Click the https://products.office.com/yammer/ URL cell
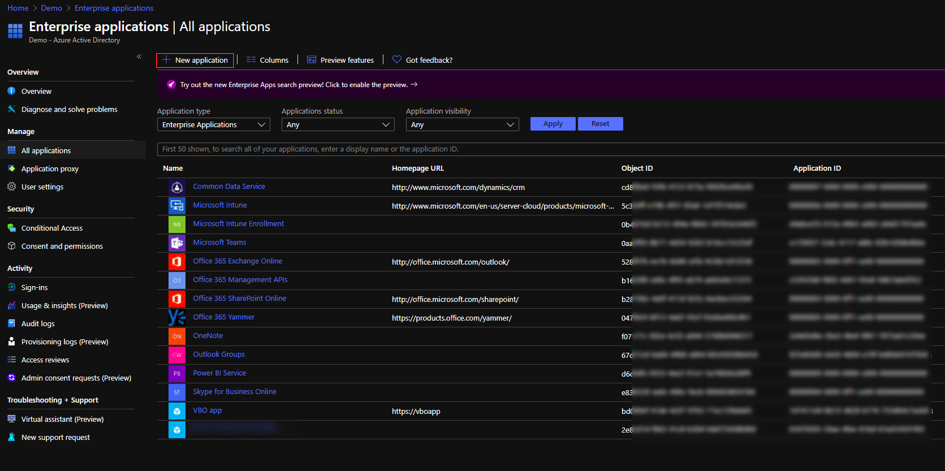Image resolution: width=945 pixels, height=471 pixels. (451, 318)
